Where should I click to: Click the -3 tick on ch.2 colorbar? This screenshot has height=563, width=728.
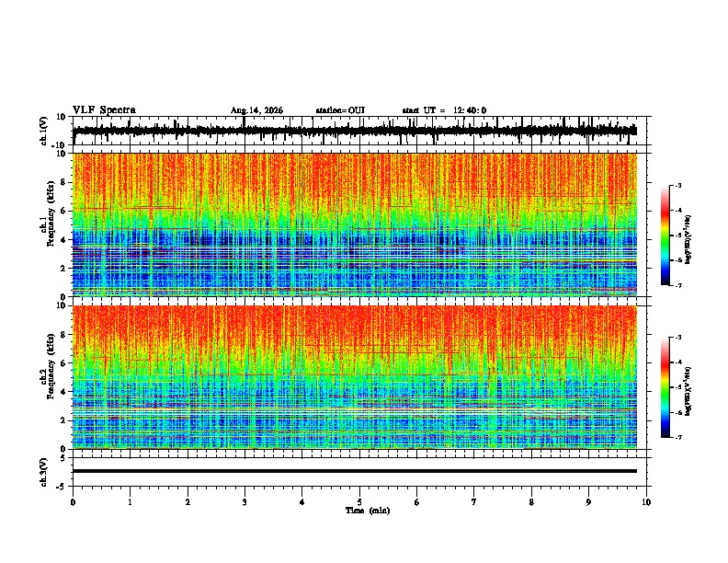[678, 338]
